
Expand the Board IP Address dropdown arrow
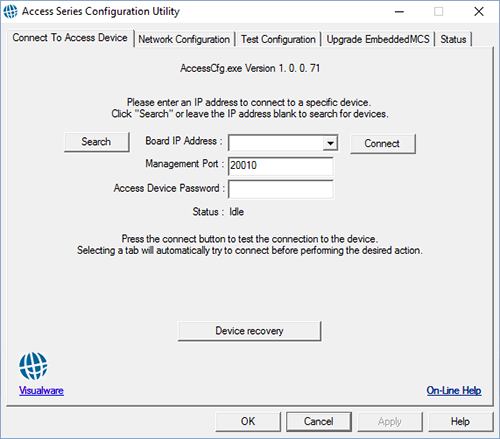(x=330, y=143)
